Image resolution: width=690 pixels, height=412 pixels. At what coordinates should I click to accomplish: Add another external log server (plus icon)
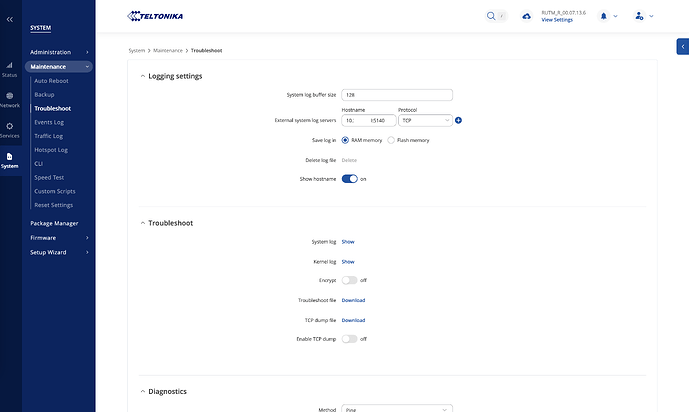click(x=458, y=120)
